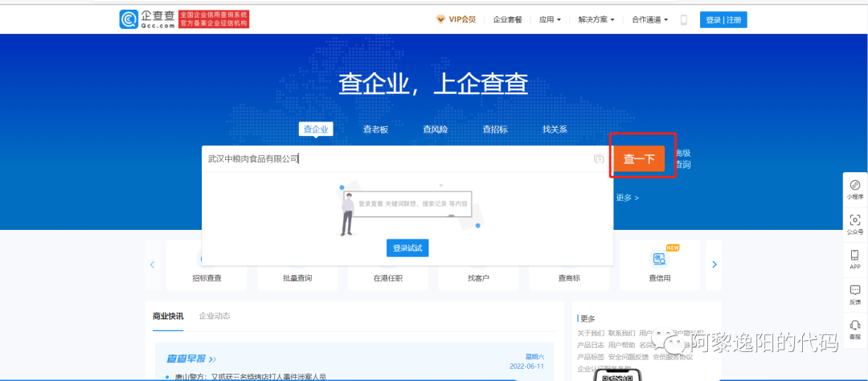Open the 用户帮助 link
The height and width of the screenshot is (381, 868).
(x=621, y=345)
